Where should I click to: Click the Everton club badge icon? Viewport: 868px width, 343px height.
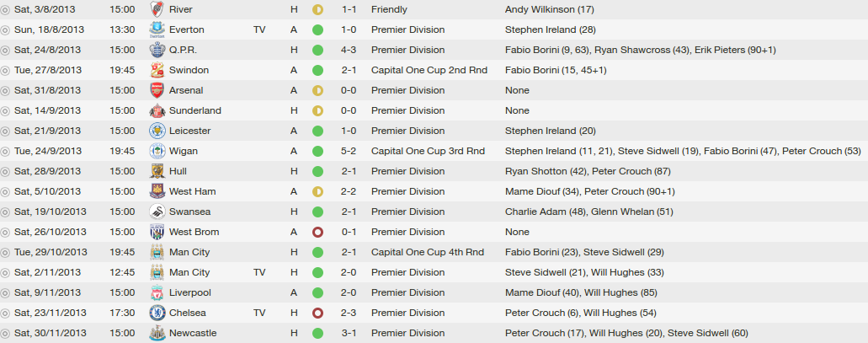(x=157, y=30)
